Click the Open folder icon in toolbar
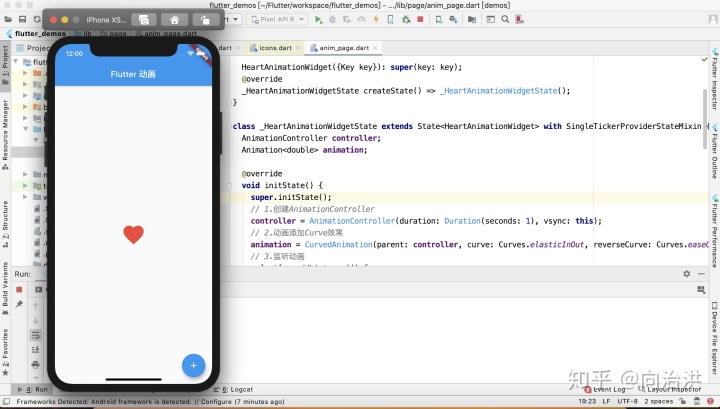Screen dimensions: 720x409 [8, 19]
